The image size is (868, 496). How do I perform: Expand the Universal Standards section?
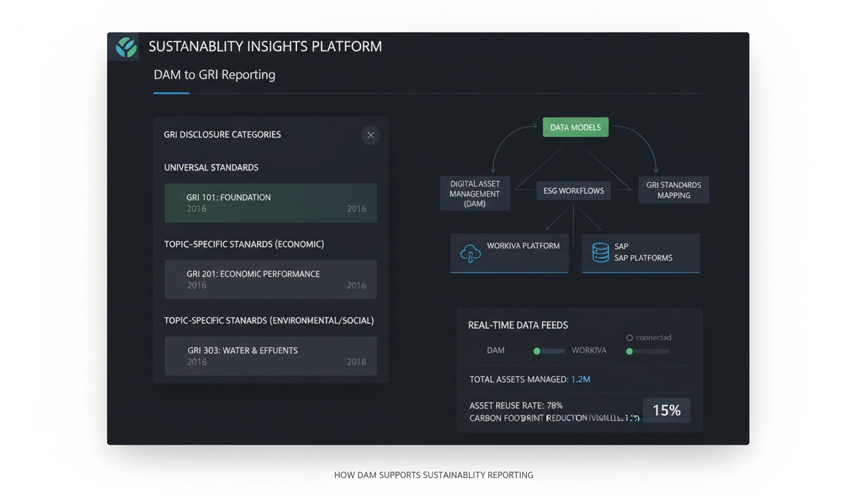point(211,167)
